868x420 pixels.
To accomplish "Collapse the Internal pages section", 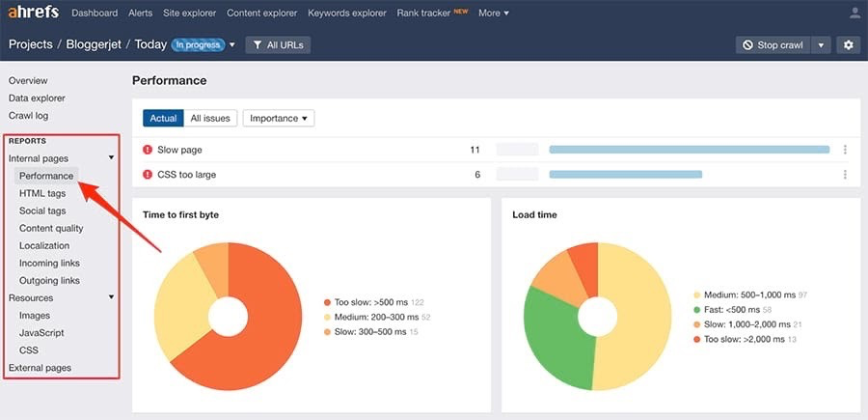I will coord(111,157).
